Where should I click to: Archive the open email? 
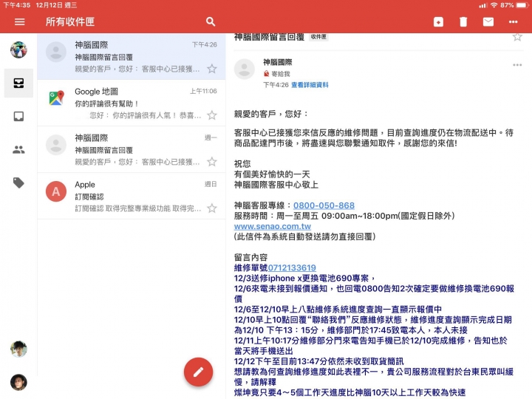438,21
